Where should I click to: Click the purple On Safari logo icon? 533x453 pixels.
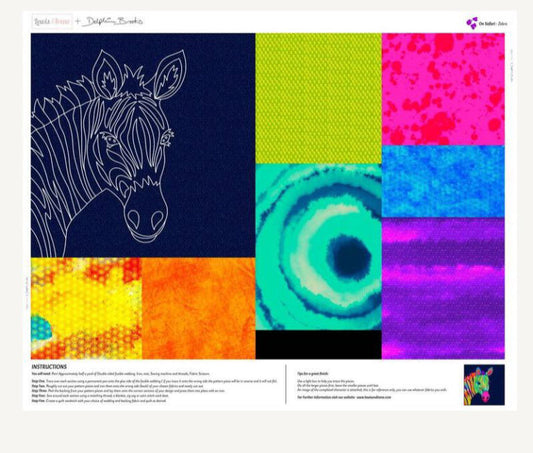tap(472, 23)
